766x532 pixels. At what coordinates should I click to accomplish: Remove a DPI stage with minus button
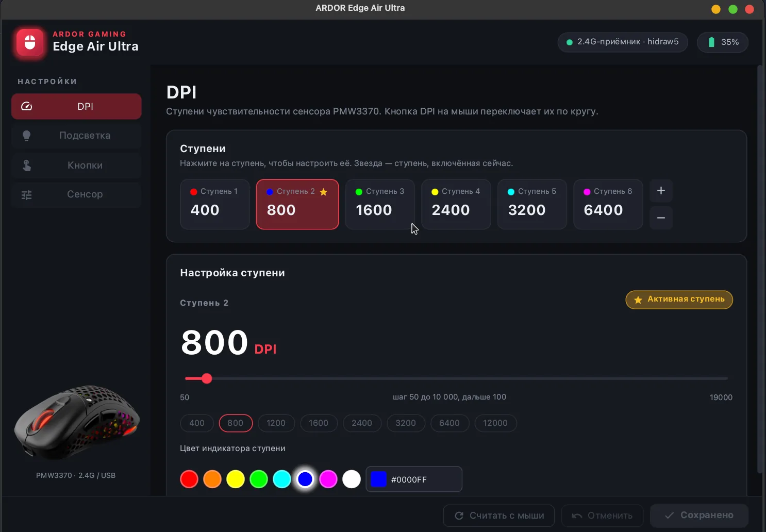pos(661,218)
